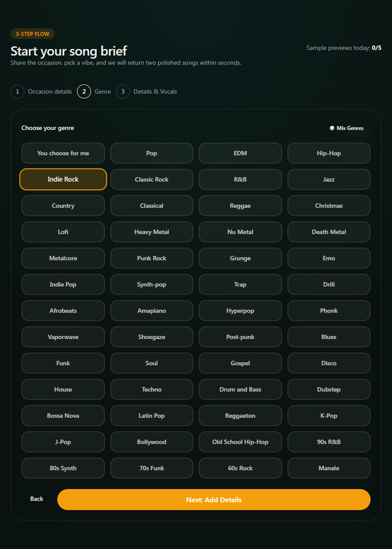Choose the 'You choose for me' option
The width and height of the screenshot is (392, 549).
pos(63,153)
